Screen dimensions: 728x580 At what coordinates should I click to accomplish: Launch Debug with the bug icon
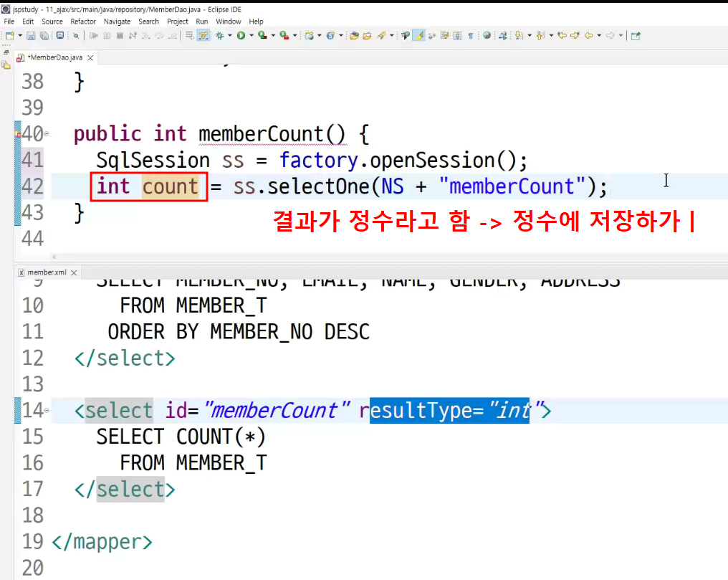point(219,35)
